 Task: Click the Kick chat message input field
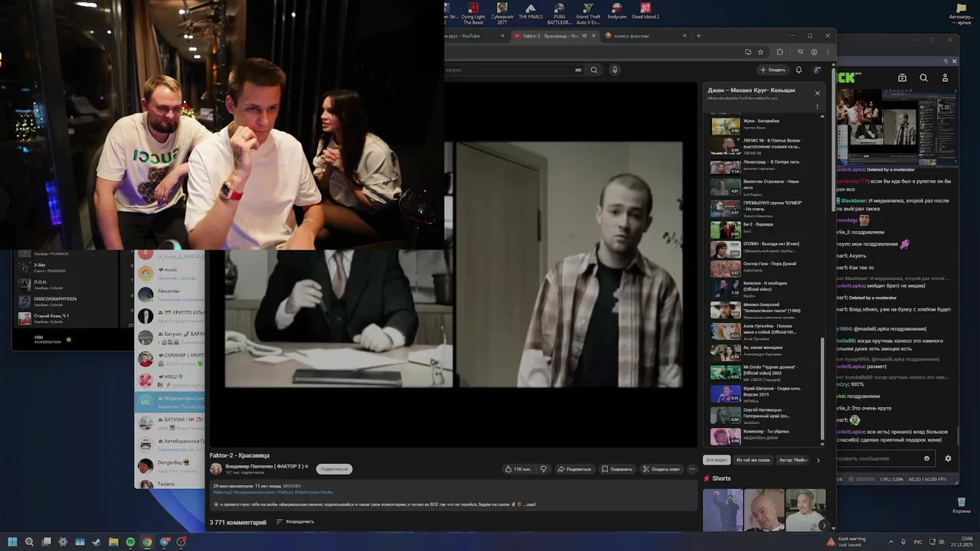click(x=884, y=458)
